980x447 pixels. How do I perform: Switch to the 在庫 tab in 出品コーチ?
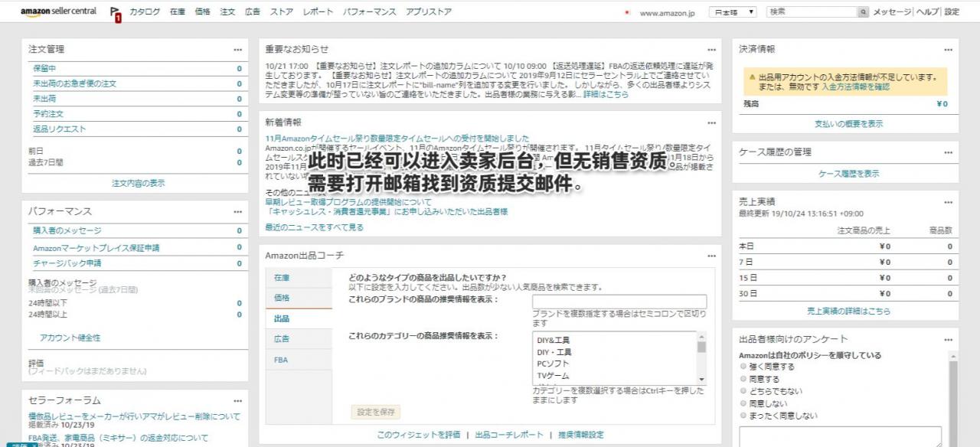coord(299,277)
